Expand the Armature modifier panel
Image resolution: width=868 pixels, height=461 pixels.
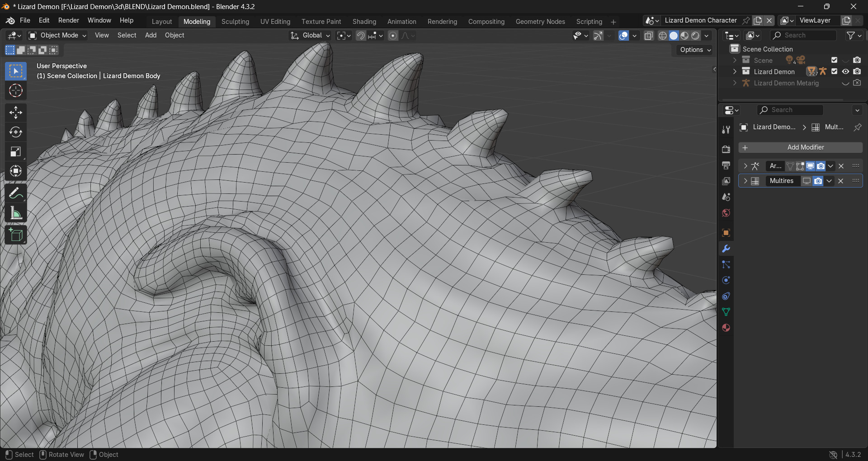(x=745, y=166)
